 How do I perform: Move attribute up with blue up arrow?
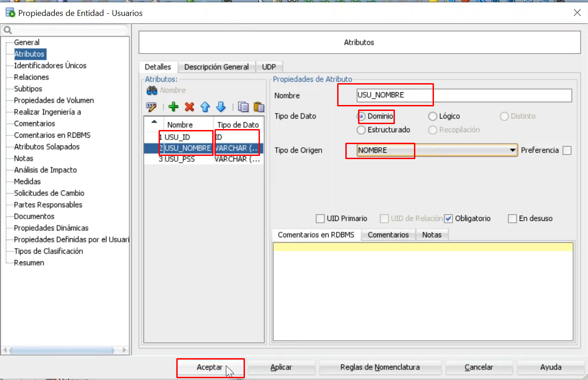(x=205, y=107)
